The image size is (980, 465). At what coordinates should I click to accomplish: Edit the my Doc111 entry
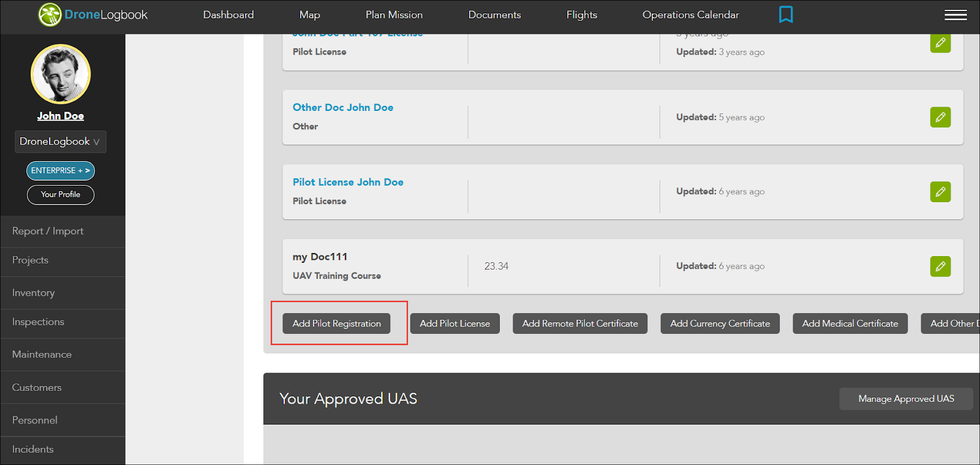[x=940, y=267]
